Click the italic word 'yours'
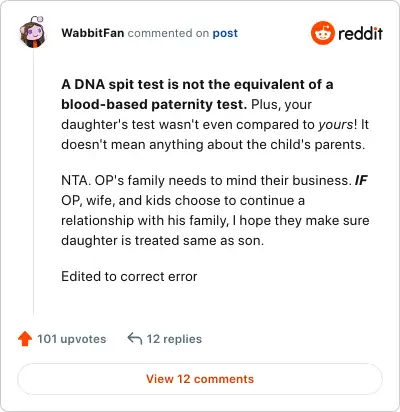 [x=336, y=125]
